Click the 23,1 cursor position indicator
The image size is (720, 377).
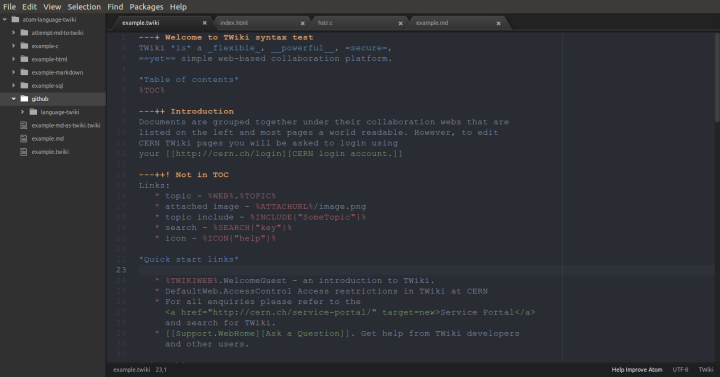pyautogui.click(x=161, y=370)
